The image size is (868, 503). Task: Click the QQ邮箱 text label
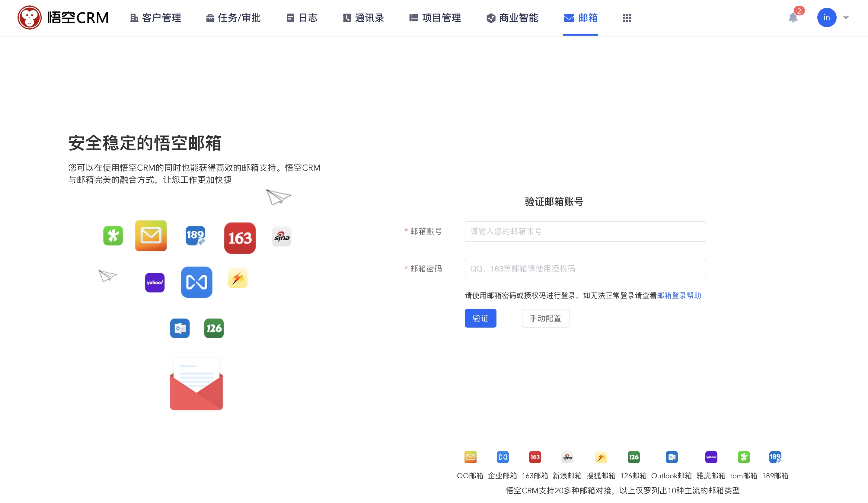coord(470,476)
